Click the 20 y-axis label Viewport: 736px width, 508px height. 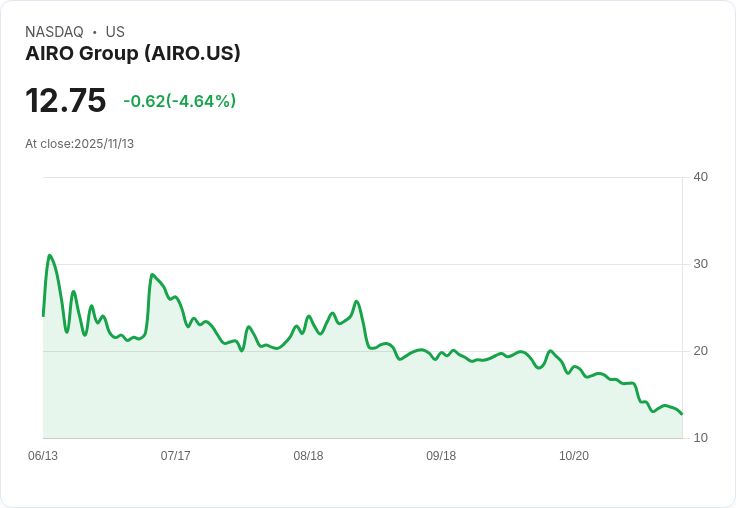coord(700,351)
